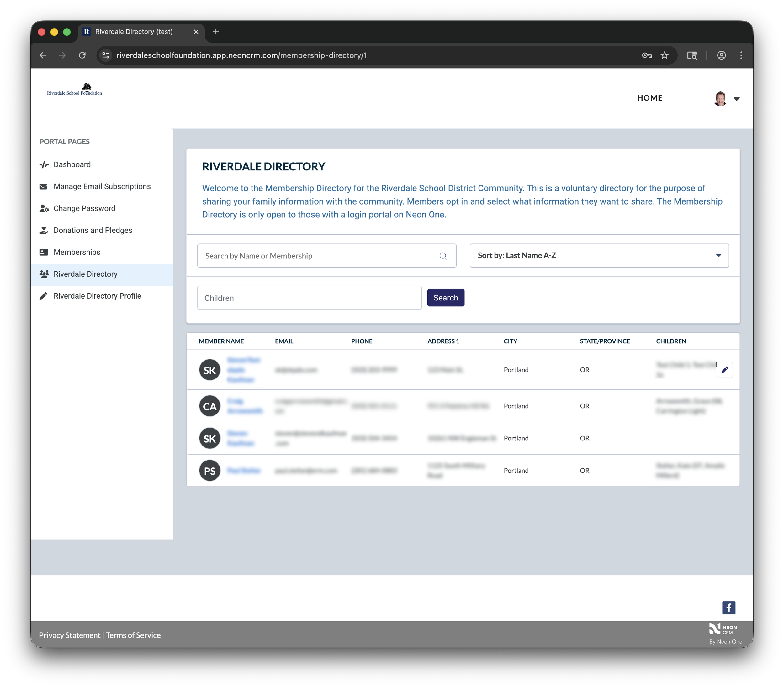Open the user account dropdown arrow
The height and width of the screenshot is (688, 784).
tap(736, 99)
